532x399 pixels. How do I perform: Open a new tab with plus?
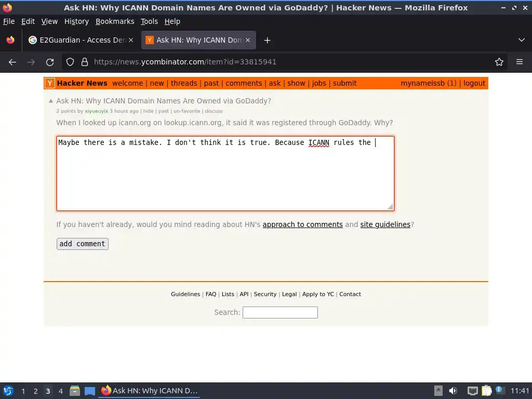coord(268,41)
